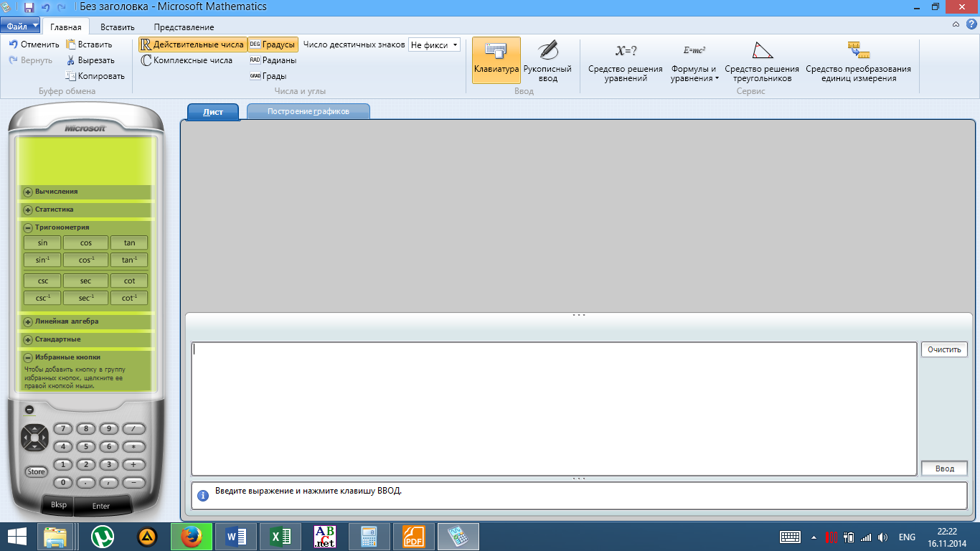Viewport: 980px width, 551px height.
Task: Select Клавиатура input mode
Action: [496, 60]
